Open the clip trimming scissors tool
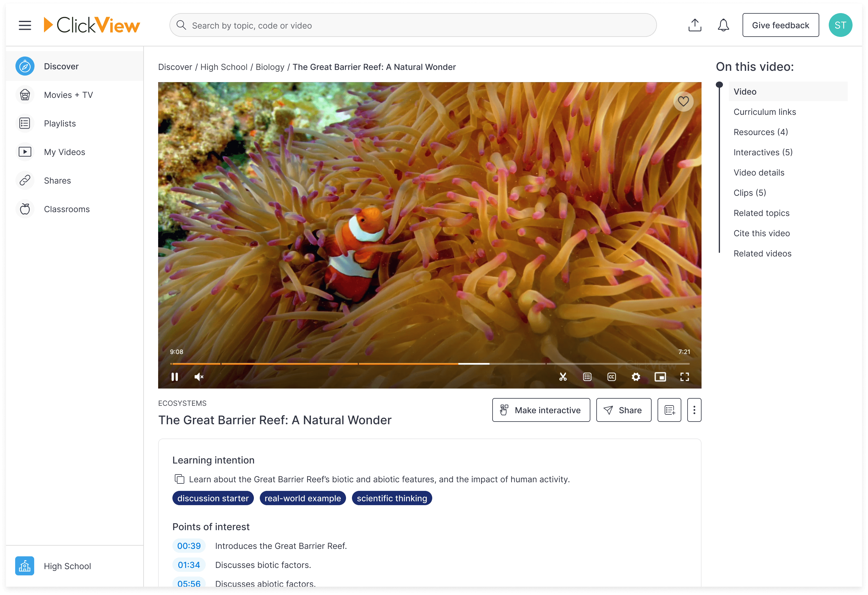The image size is (868, 595). tap(563, 377)
